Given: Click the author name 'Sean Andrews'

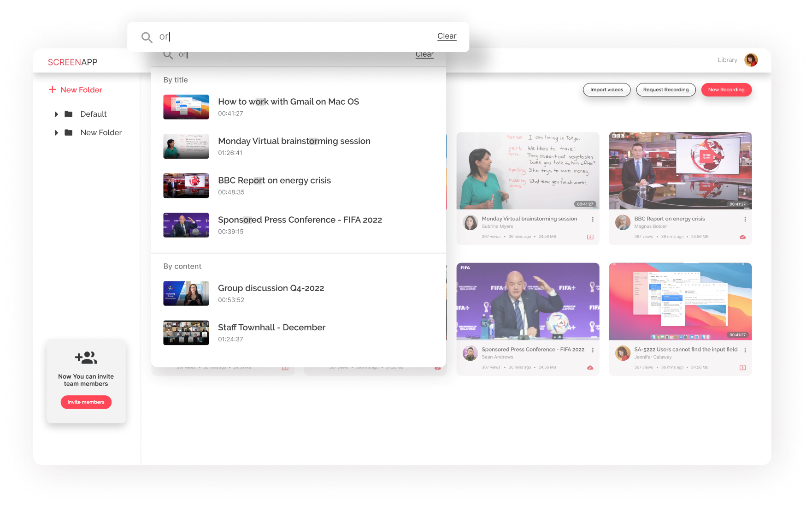Looking at the screenshot, I should [x=497, y=357].
